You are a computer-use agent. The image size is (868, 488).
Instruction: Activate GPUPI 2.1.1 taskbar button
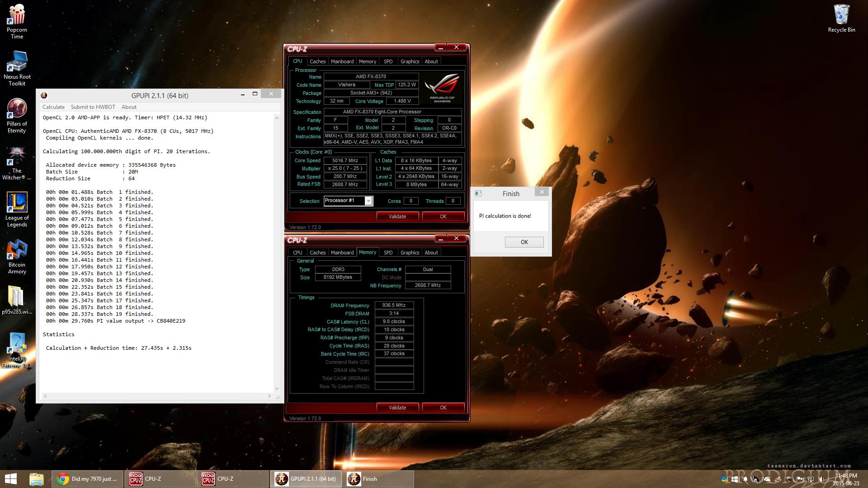[306, 479]
